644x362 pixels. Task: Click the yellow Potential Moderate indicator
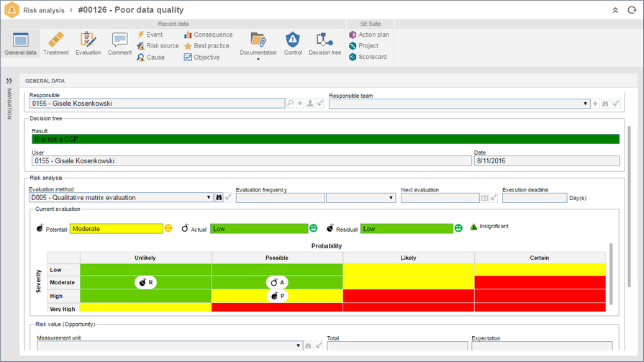coord(117,228)
